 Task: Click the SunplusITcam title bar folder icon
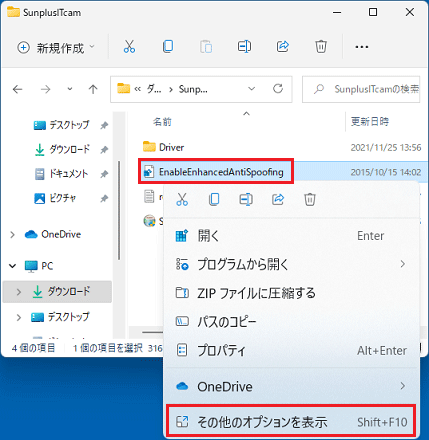click(13, 12)
